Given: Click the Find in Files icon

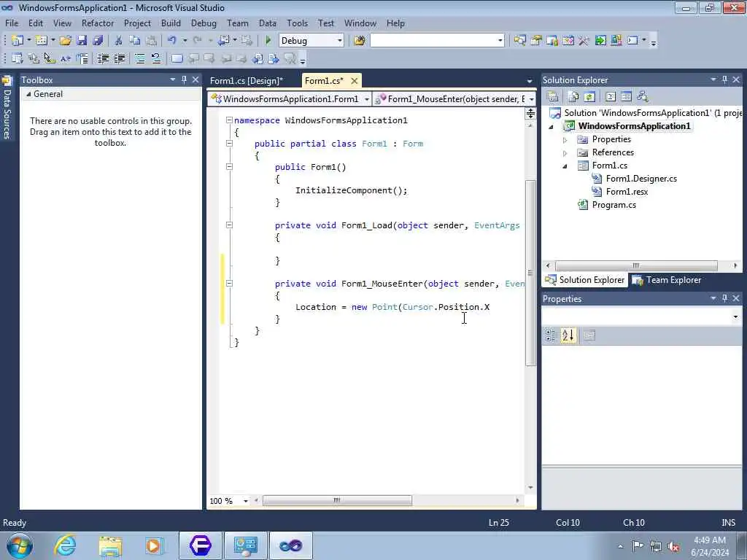Looking at the screenshot, I should (360, 41).
